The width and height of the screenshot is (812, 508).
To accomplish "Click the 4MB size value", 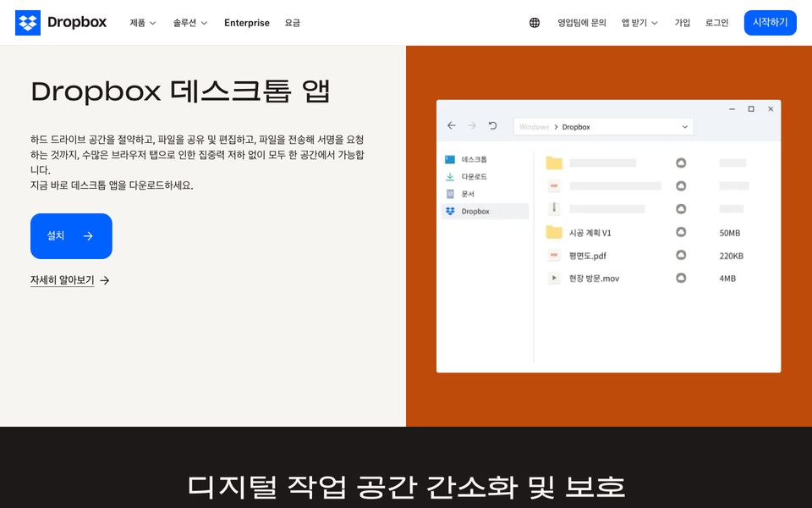I will (x=727, y=279).
